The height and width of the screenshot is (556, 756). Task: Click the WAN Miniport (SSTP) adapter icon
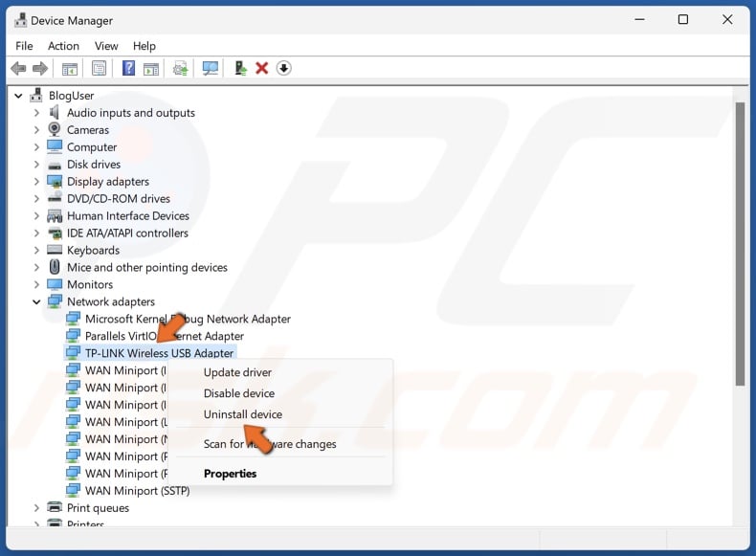click(x=73, y=490)
